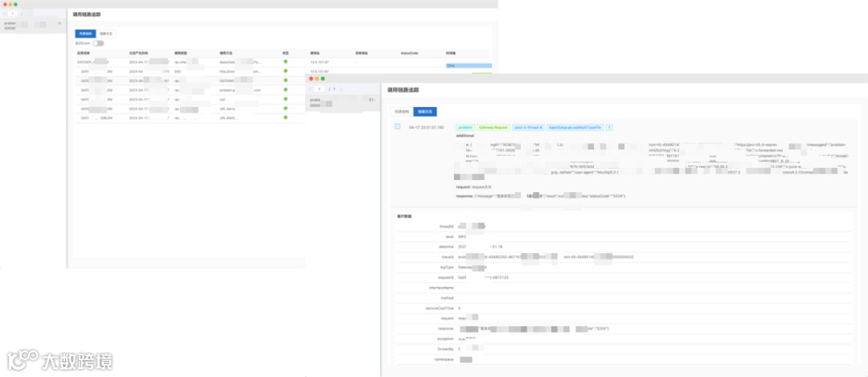Click 状态 column header

tap(285, 53)
